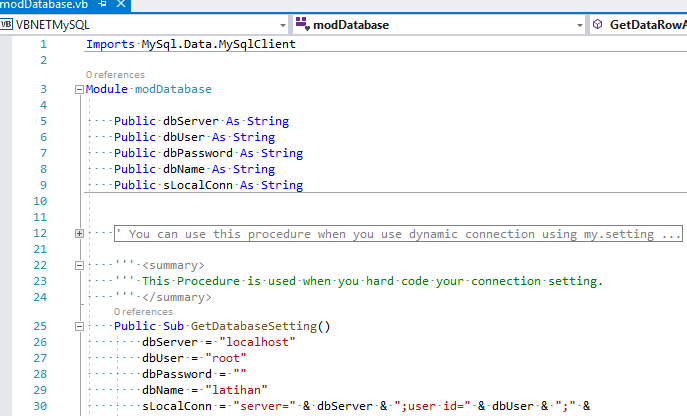Click the modDatabase module icon
687x416 pixels.
(x=303, y=24)
